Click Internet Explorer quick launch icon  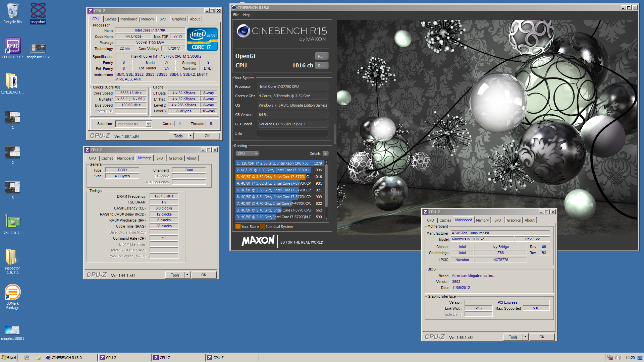(x=26, y=358)
